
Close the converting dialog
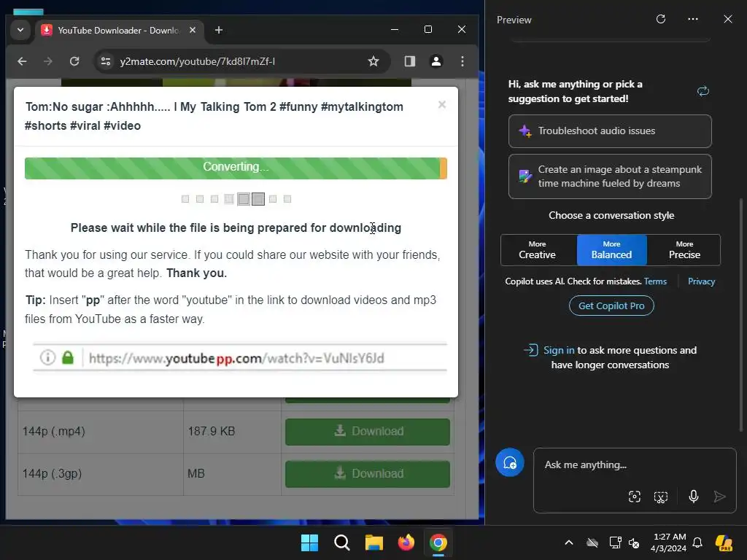[441, 105]
